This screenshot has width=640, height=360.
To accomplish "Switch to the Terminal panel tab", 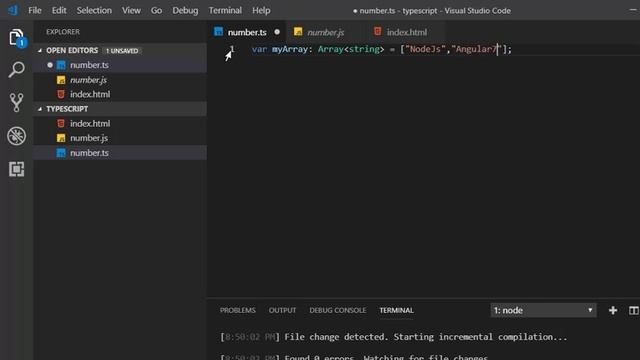I will (396, 311).
